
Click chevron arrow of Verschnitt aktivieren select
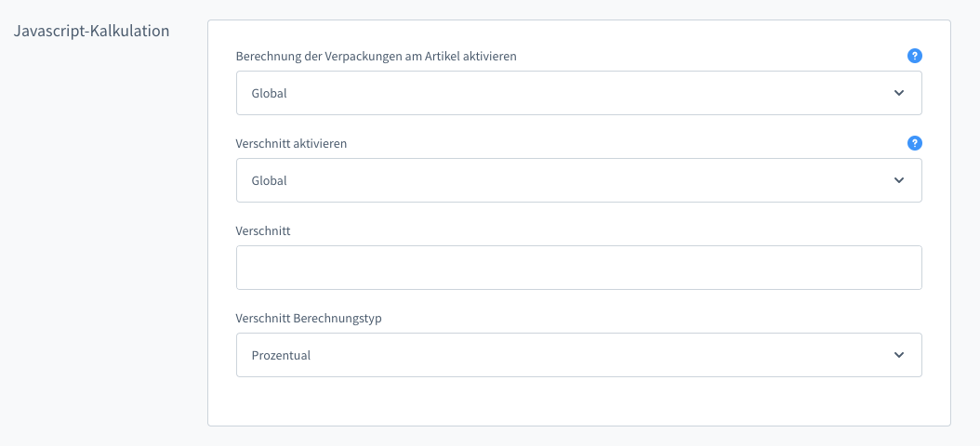(898, 180)
